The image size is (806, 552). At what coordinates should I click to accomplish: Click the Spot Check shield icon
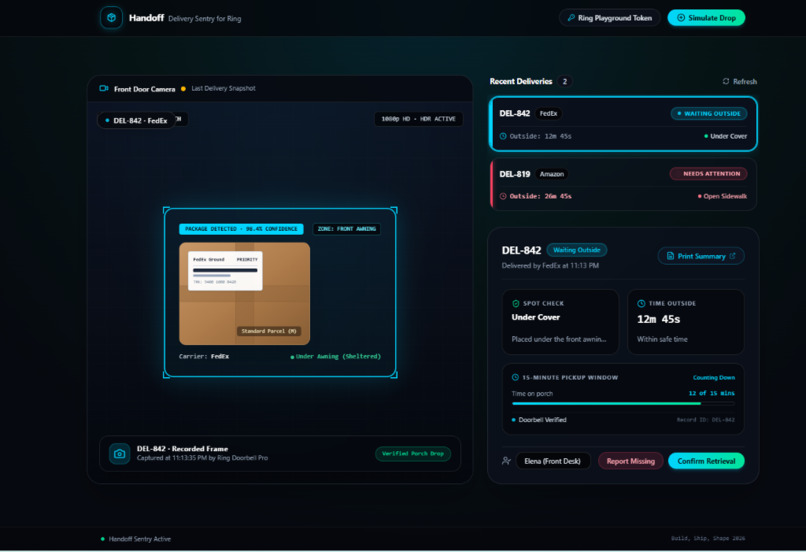tap(516, 303)
